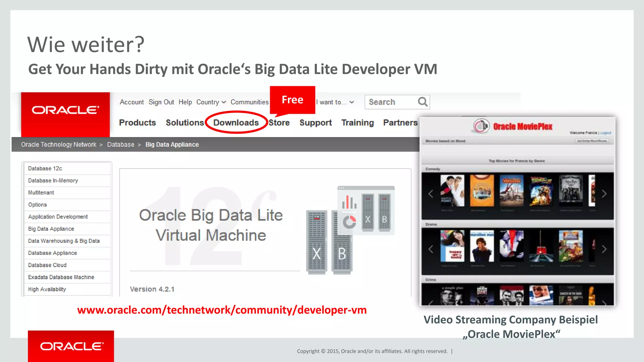The width and height of the screenshot is (644, 362).
Task: Select Database 12c in the sidebar
Action: tap(67, 168)
